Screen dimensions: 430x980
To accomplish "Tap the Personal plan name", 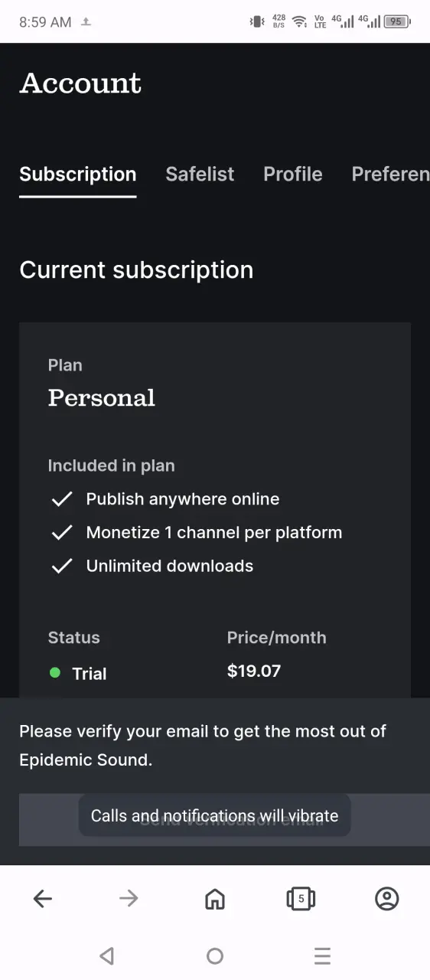I will pyautogui.click(x=102, y=398).
